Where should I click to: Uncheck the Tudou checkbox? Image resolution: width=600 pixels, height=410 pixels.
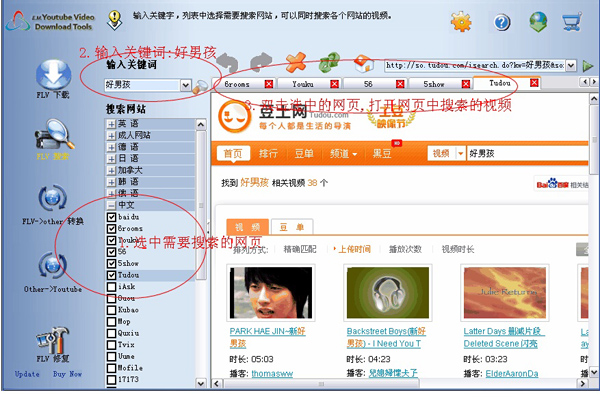[x=111, y=275]
